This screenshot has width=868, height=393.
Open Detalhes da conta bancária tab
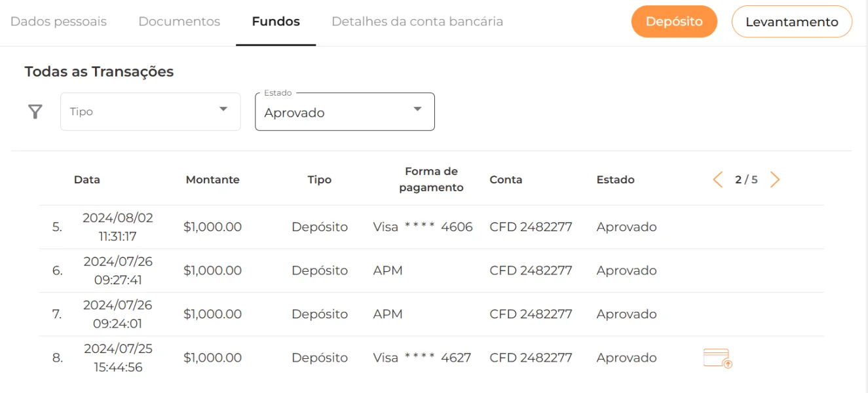tap(417, 22)
